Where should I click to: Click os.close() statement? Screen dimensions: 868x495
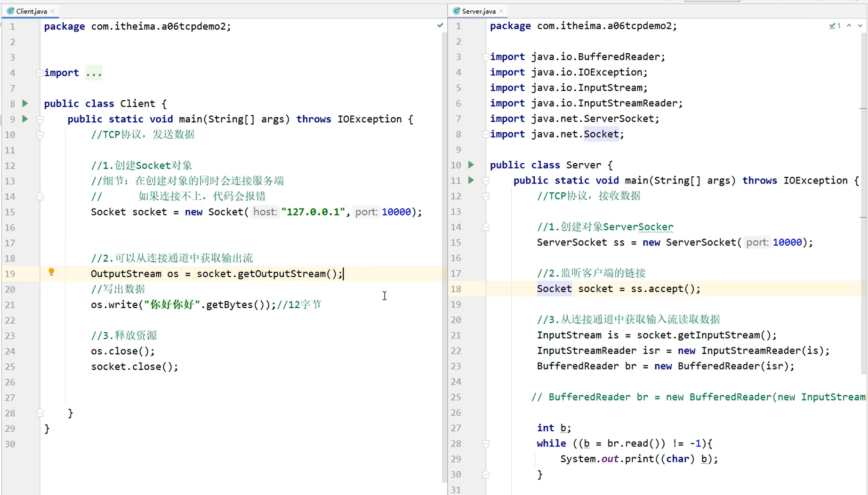click(x=123, y=351)
